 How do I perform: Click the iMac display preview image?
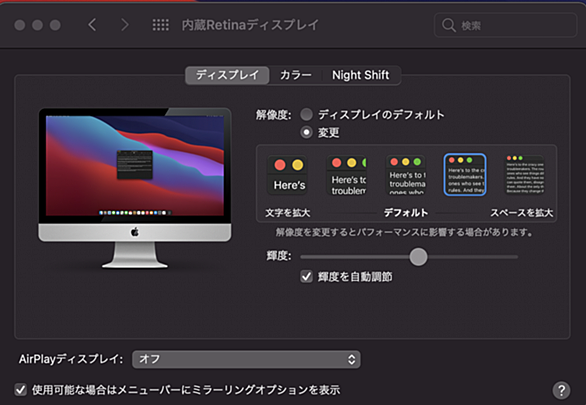click(135, 188)
